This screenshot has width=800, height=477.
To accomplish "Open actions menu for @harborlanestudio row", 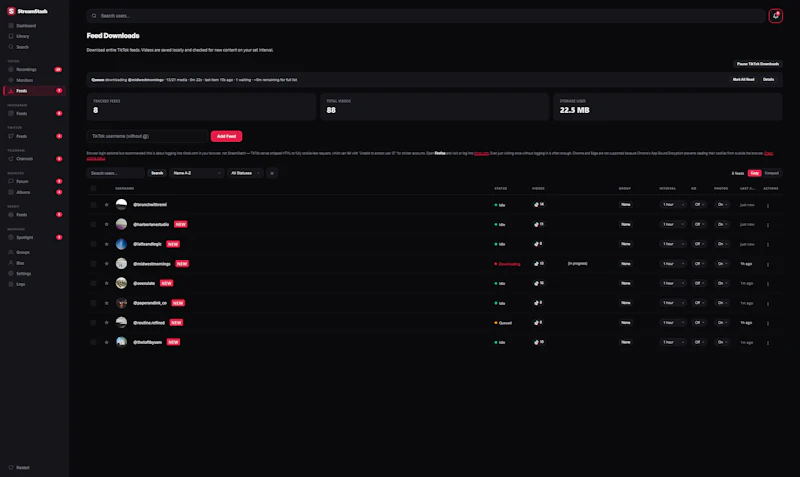I will pyautogui.click(x=767, y=225).
